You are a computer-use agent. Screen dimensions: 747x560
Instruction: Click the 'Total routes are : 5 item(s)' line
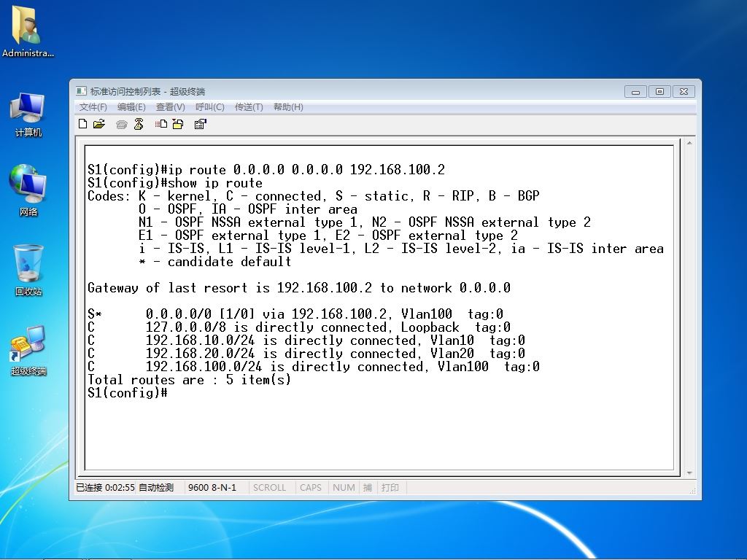[x=189, y=379]
